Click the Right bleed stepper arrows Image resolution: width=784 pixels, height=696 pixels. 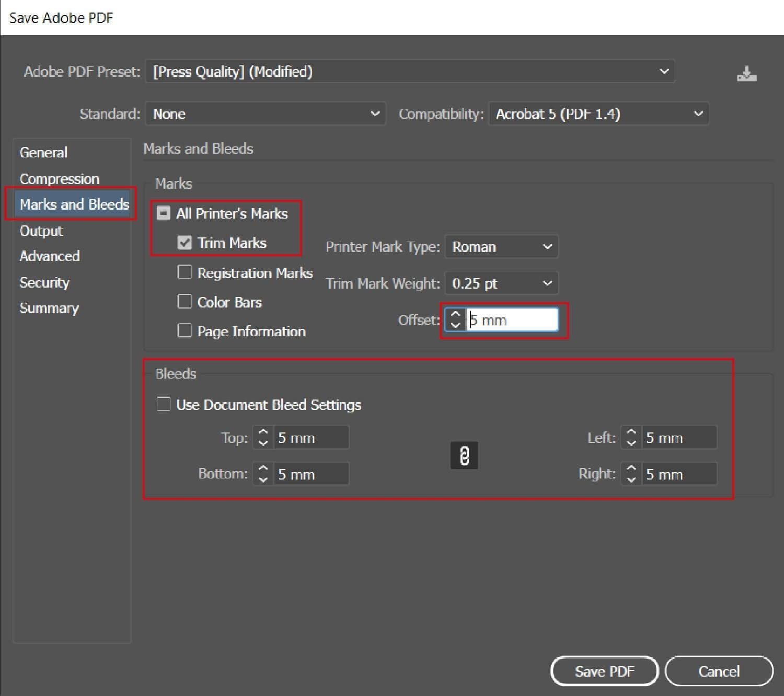[x=631, y=474]
